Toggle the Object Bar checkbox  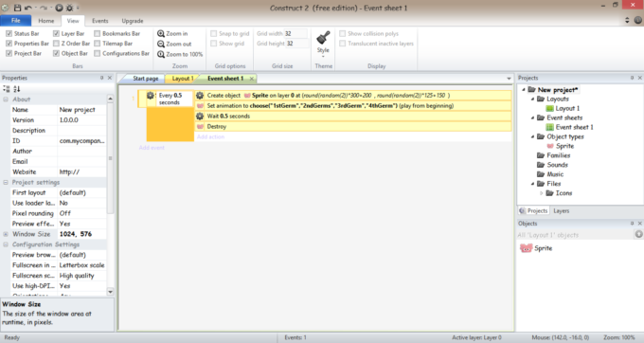[x=56, y=53]
